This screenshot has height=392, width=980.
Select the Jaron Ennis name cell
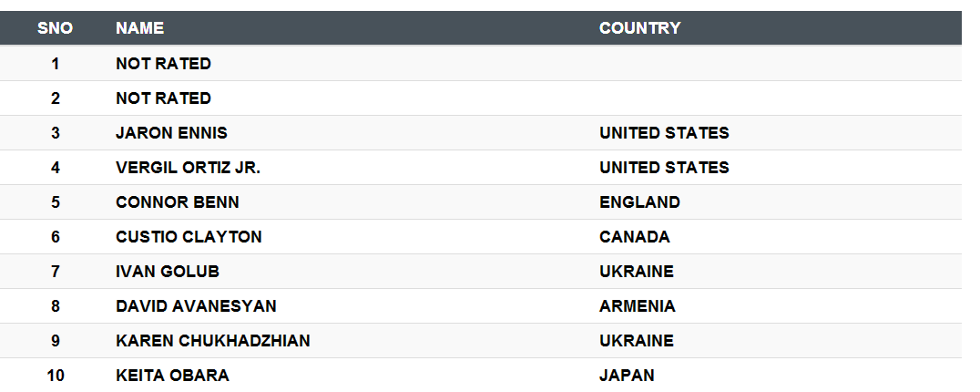pos(172,133)
